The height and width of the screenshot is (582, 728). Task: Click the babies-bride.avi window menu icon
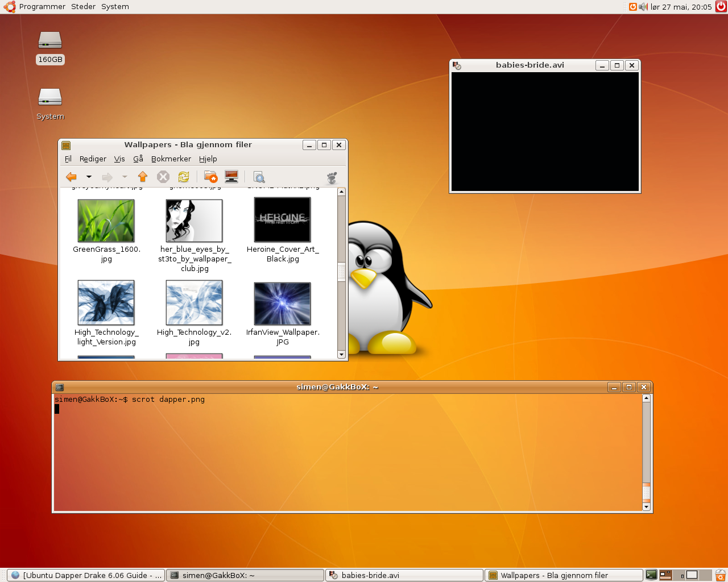click(457, 65)
